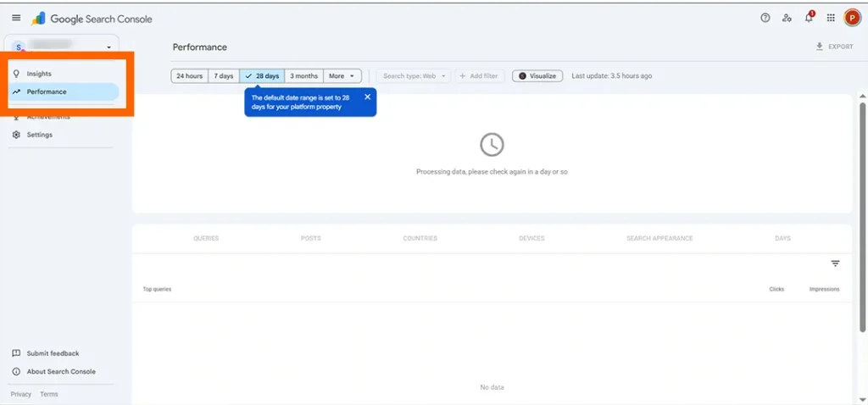Click the Insights lightbulb icon

pyautogui.click(x=16, y=74)
